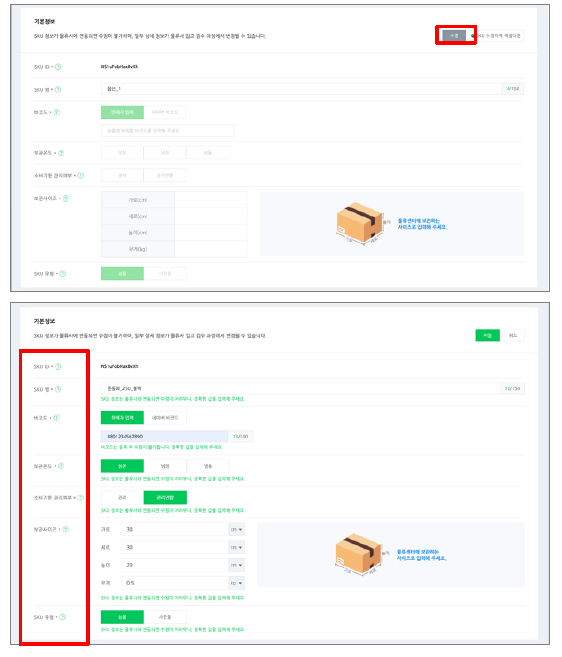Screen dimensions: 562x657
Task: Select 사은품 SKU type in editing form
Action: click(x=165, y=617)
